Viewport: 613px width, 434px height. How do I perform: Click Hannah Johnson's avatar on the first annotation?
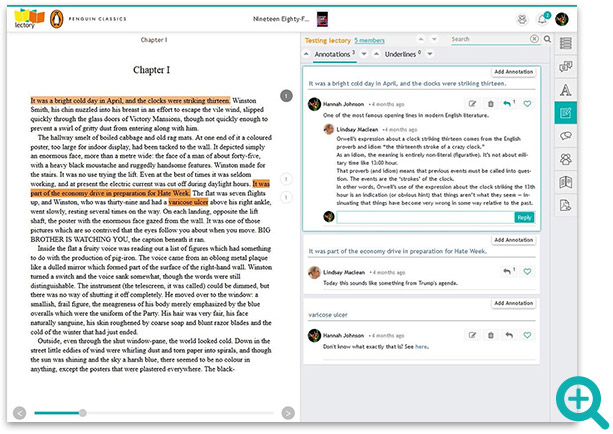point(314,104)
